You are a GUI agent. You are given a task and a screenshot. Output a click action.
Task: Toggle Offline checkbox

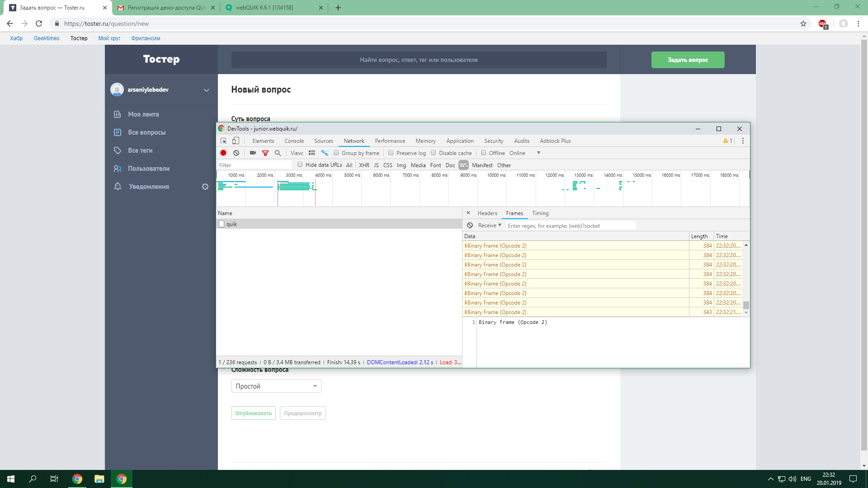click(x=484, y=153)
